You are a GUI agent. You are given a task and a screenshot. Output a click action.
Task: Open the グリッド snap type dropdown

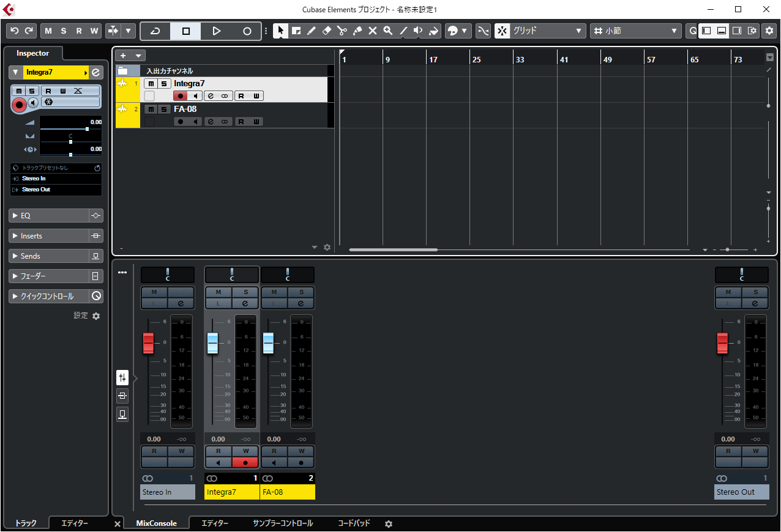(548, 31)
